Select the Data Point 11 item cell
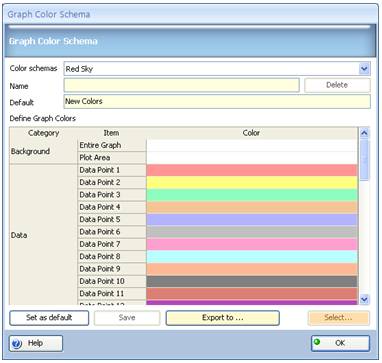The height and width of the screenshot is (363, 382). pyautogui.click(x=112, y=293)
